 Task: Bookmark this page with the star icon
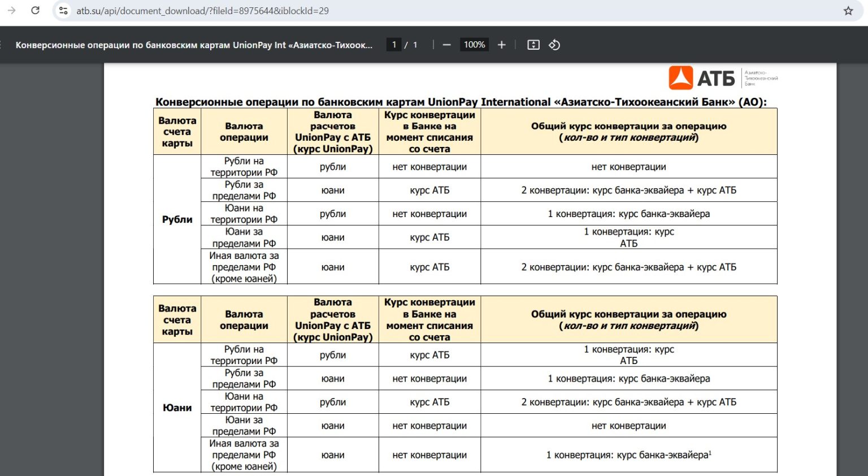[848, 11]
